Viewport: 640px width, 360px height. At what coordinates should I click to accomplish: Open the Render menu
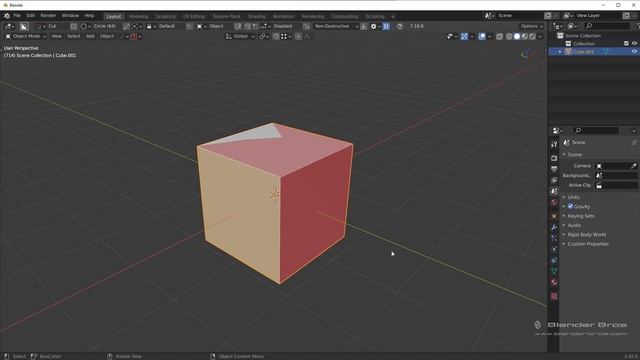tap(48, 16)
